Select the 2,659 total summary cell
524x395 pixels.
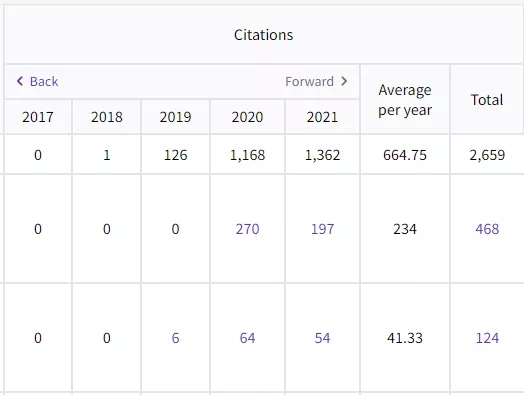(x=487, y=155)
